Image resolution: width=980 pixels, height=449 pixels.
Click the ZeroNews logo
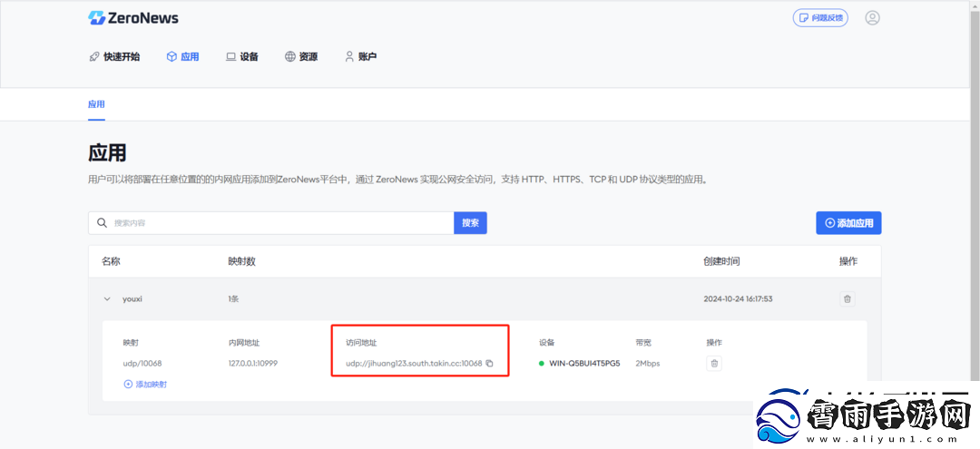pos(133,17)
